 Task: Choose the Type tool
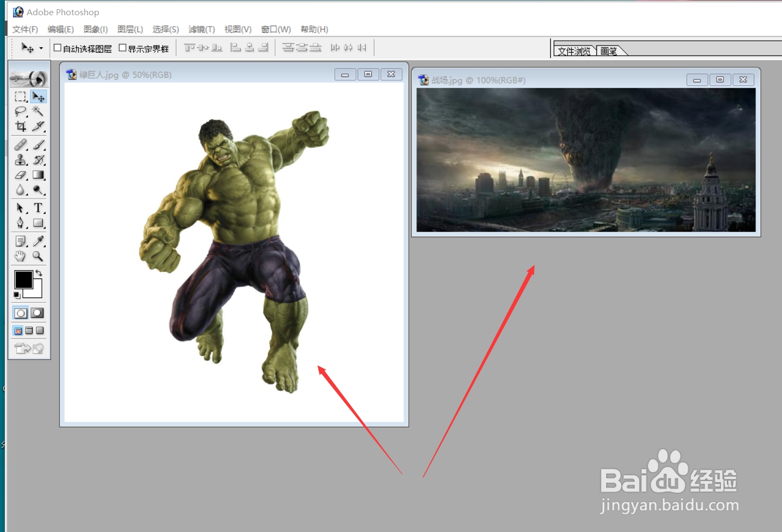pyautogui.click(x=38, y=208)
